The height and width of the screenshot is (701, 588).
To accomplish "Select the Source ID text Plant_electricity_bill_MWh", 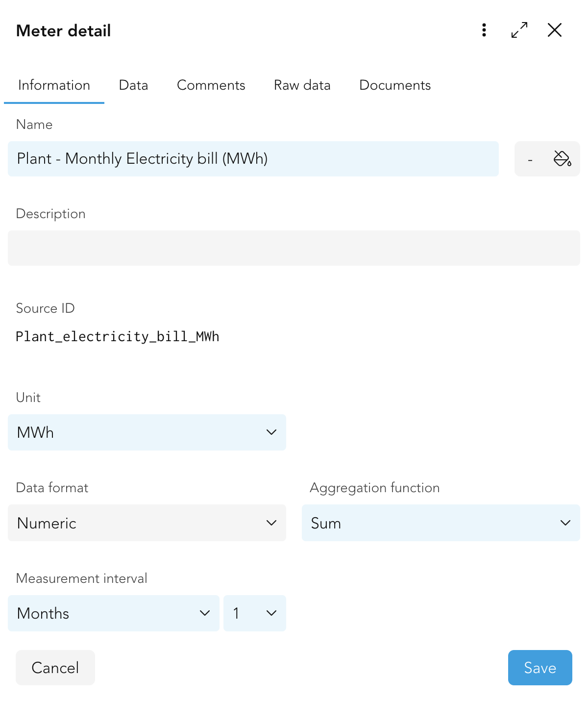I will tap(118, 337).
